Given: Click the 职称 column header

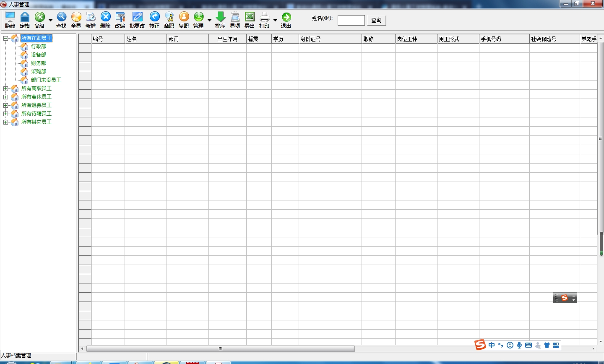Looking at the screenshot, I should tap(379, 39).
